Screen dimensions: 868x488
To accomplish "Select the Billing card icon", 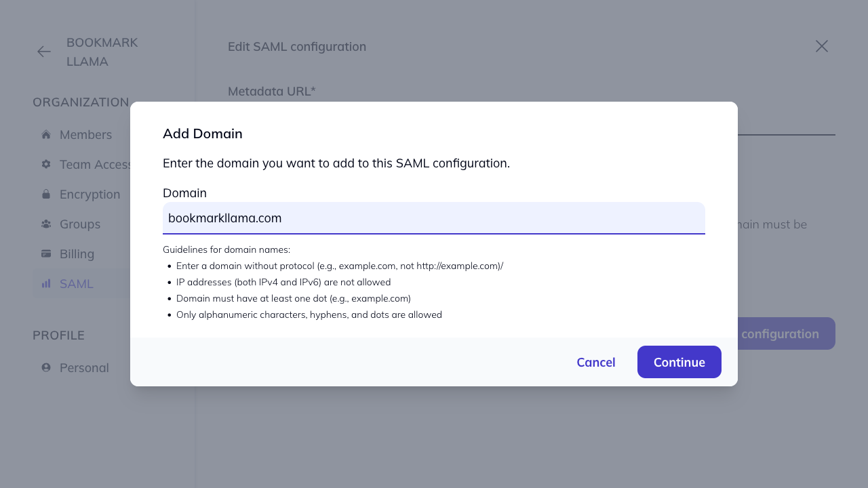I will click(45, 253).
